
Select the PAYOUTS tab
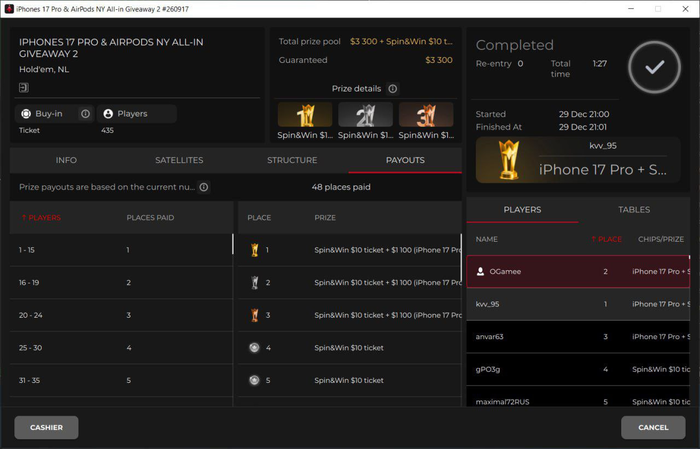pos(405,160)
